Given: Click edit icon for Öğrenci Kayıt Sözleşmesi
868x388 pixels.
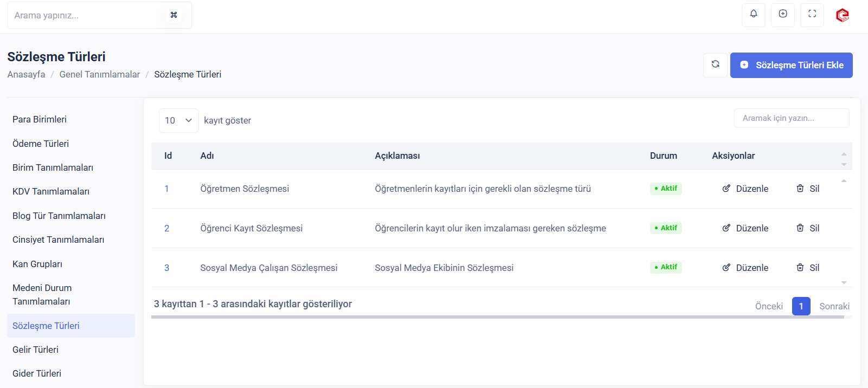Looking at the screenshot, I should 726,228.
